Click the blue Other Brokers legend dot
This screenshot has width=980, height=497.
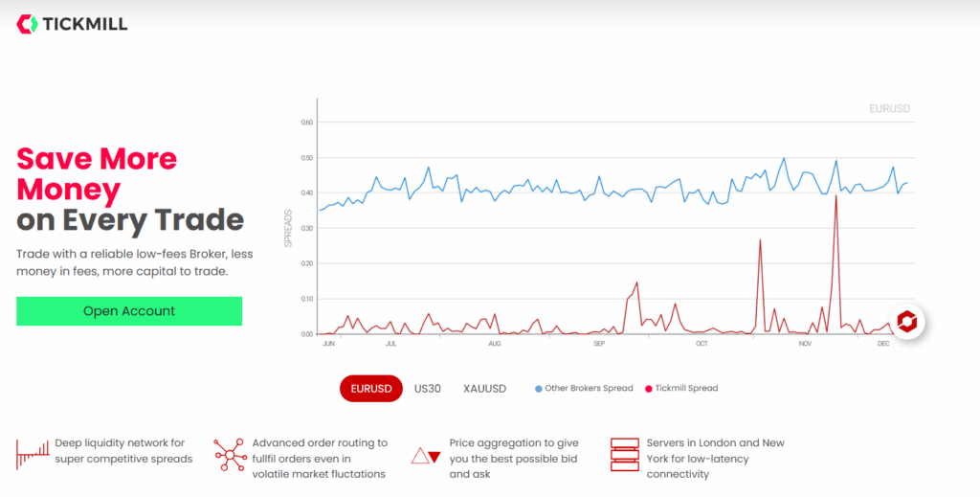539,389
